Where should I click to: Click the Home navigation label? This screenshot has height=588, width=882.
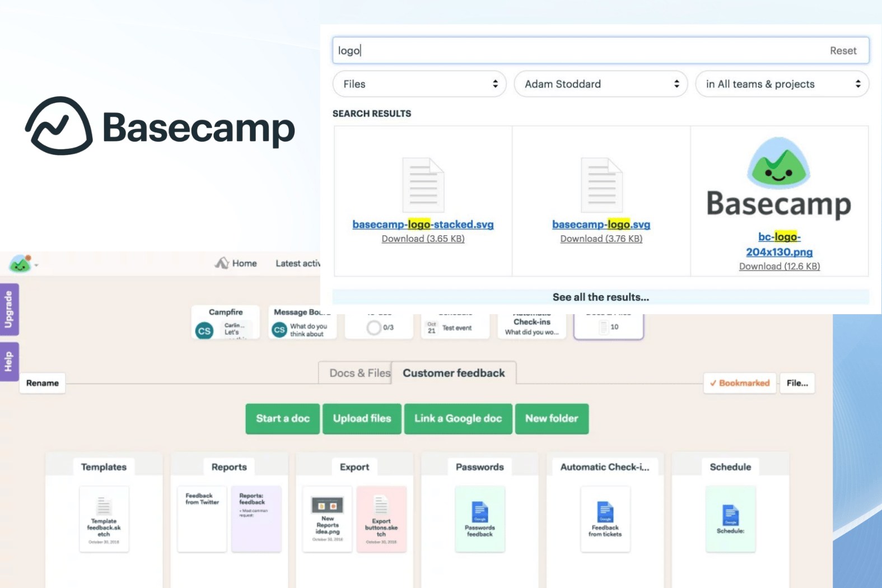click(245, 263)
